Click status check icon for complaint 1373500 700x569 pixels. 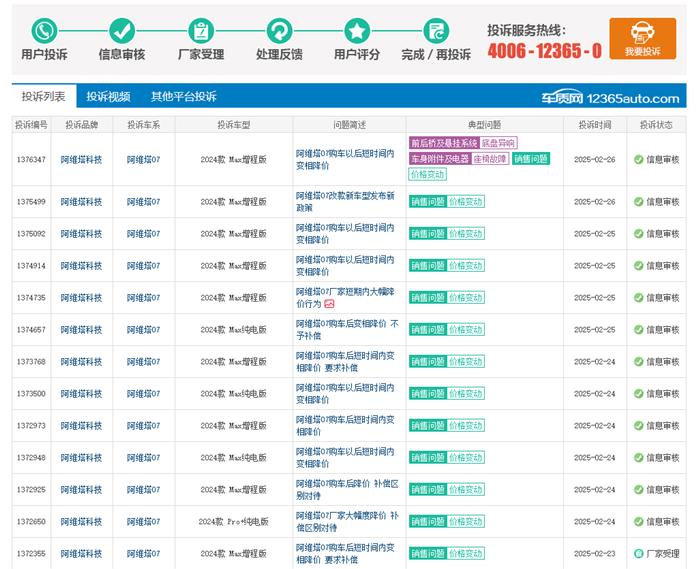(638, 394)
